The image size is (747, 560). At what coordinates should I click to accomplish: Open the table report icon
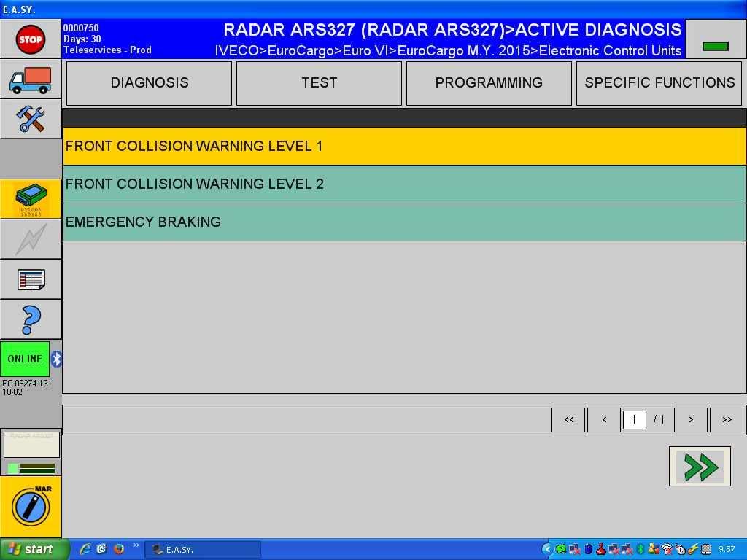[x=31, y=279]
